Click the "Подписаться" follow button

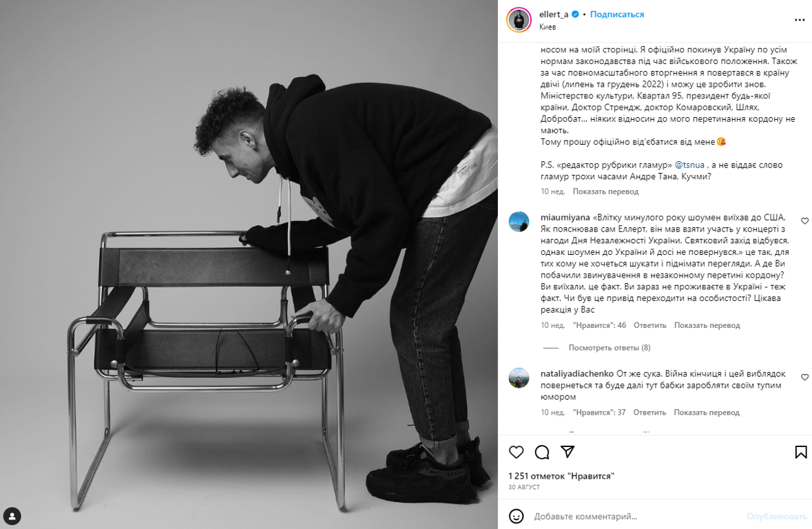click(617, 14)
